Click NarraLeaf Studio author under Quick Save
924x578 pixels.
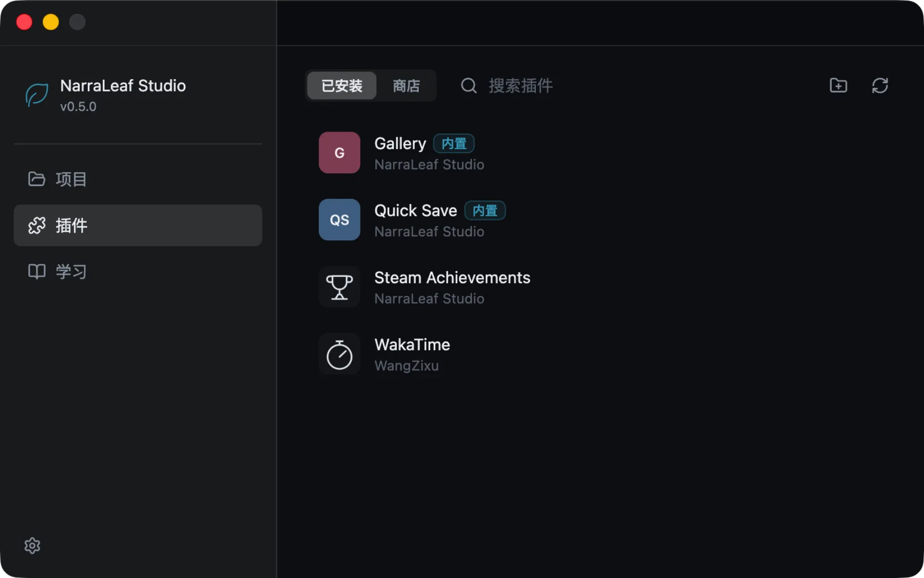[429, 232]
